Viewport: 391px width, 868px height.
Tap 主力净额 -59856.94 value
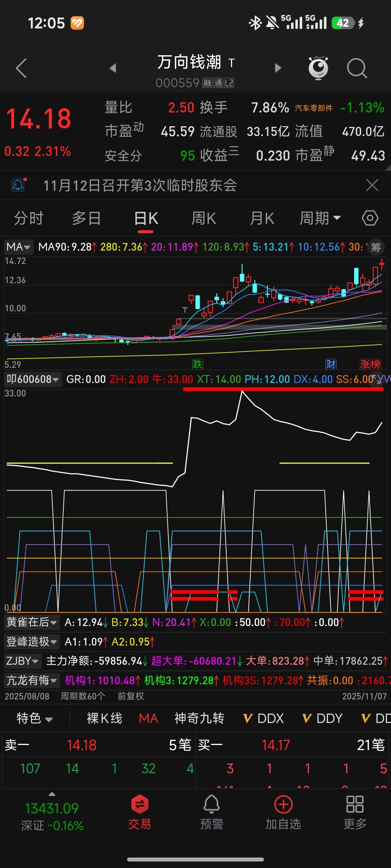pos(97,661)
